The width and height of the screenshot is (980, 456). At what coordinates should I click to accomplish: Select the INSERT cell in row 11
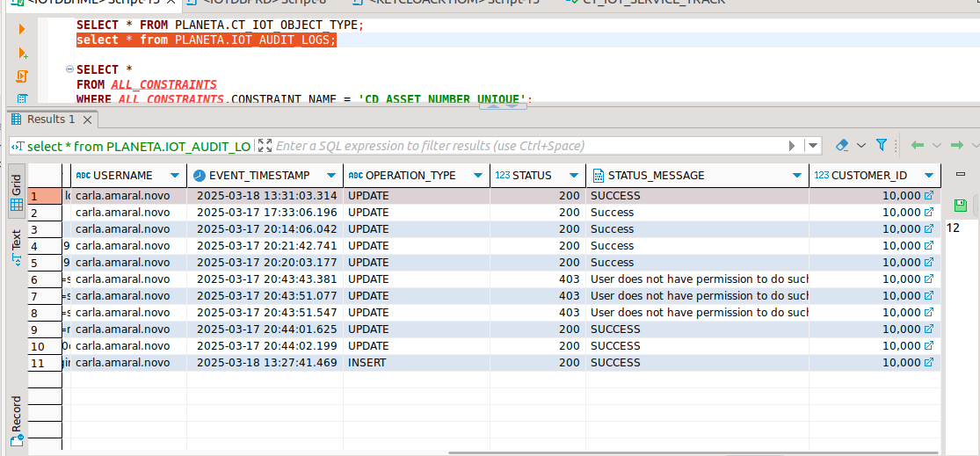(x=417, y=362)
